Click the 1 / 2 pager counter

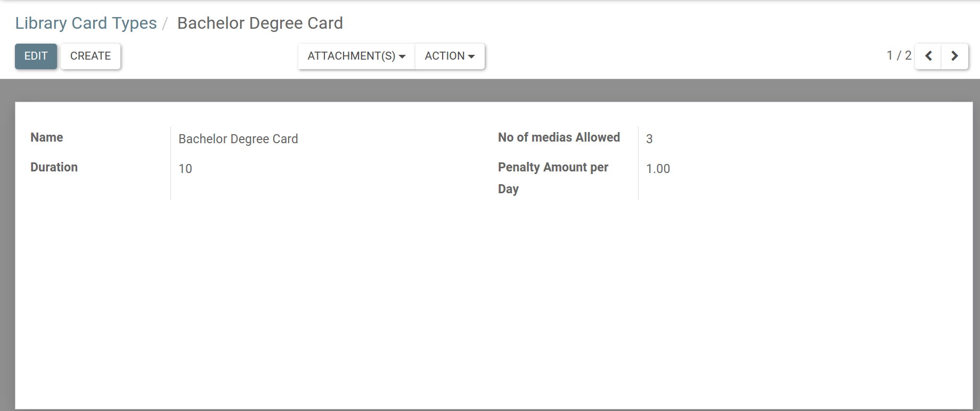(x=899, y=55)
